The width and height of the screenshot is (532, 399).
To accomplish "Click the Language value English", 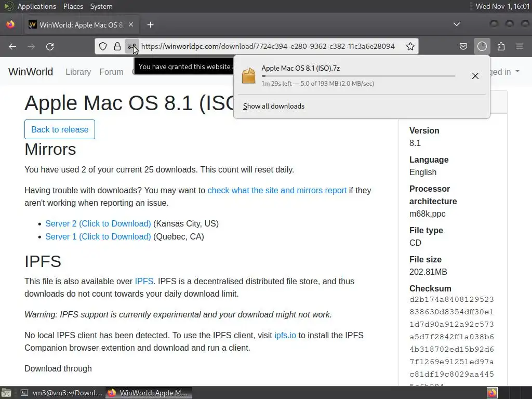I will click(x=423, y=172).
